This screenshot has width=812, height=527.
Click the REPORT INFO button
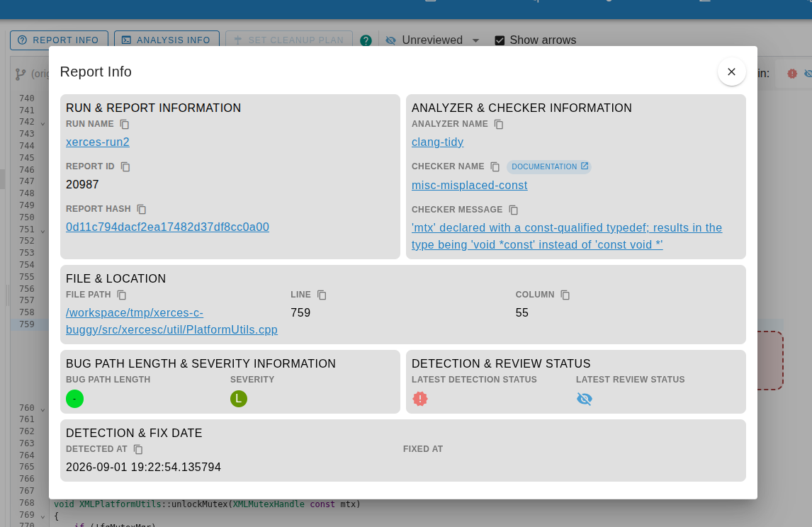59,40
